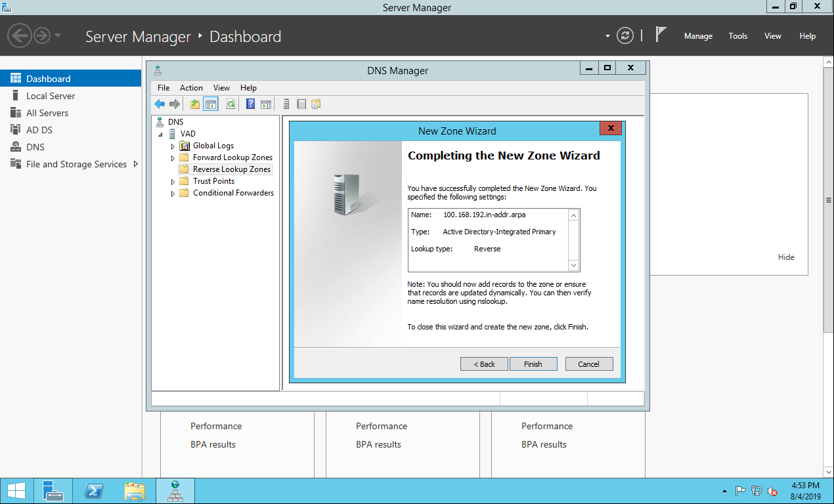
Task: Cancel the New Zone Wizard
Action: tap(588, 364)
